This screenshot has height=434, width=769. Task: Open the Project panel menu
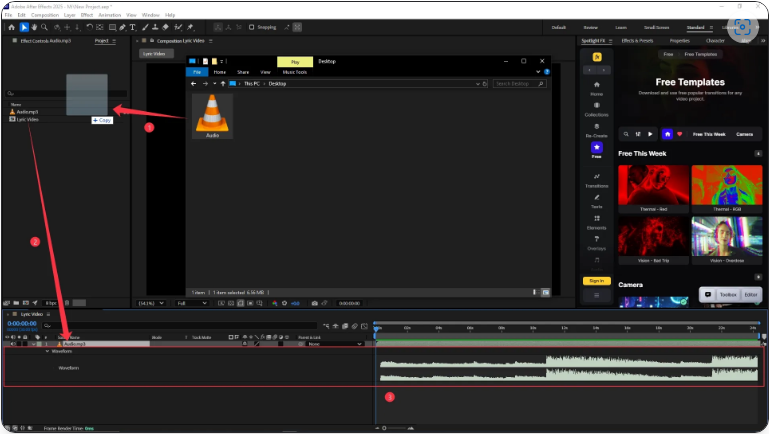coord(114,41)
